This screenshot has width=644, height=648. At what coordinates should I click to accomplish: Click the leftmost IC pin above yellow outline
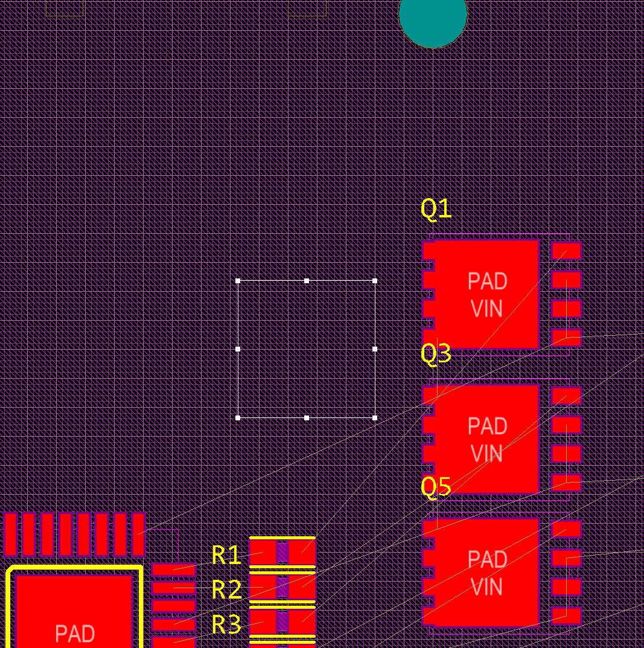[10, 534]
